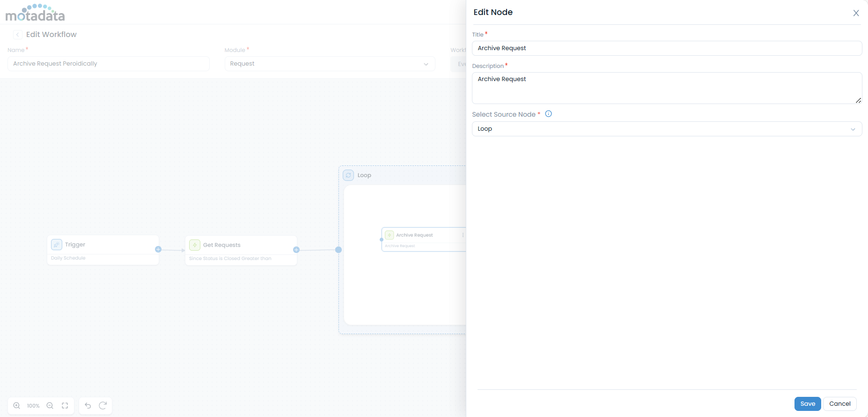Image resolution: width=868 pixels, height=417 pixels.
Task: Click the info icon beside Select Source Node
Action: click(x=549, y=114)
